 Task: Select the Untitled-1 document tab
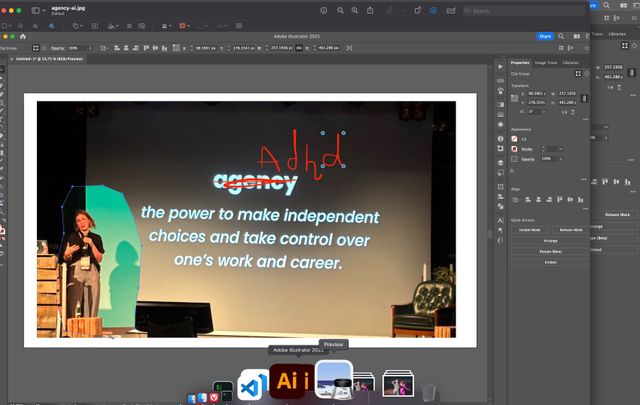point(49,59)
